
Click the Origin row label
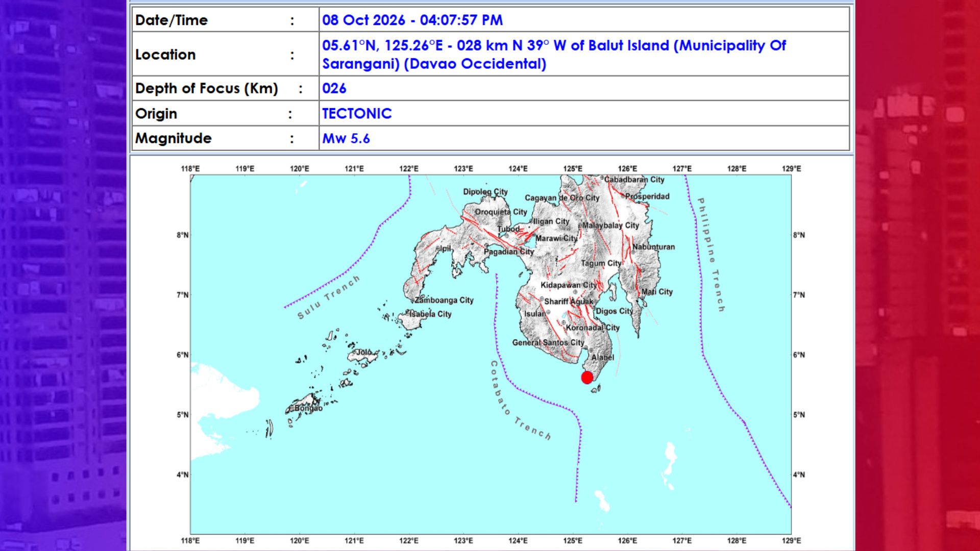click(x=156, y=114)
